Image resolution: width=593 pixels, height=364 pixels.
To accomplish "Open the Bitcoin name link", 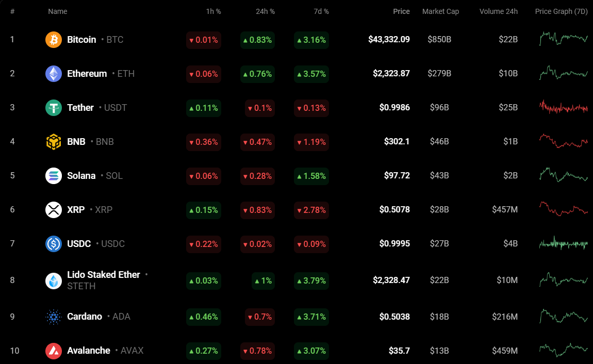I will [x=81, y=40].
